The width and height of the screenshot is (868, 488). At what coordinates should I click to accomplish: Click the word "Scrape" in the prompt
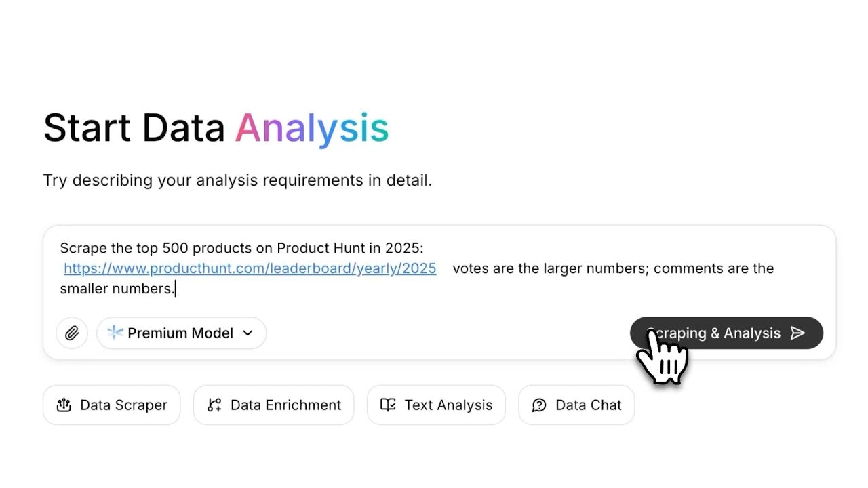click(x=80, y=248)
